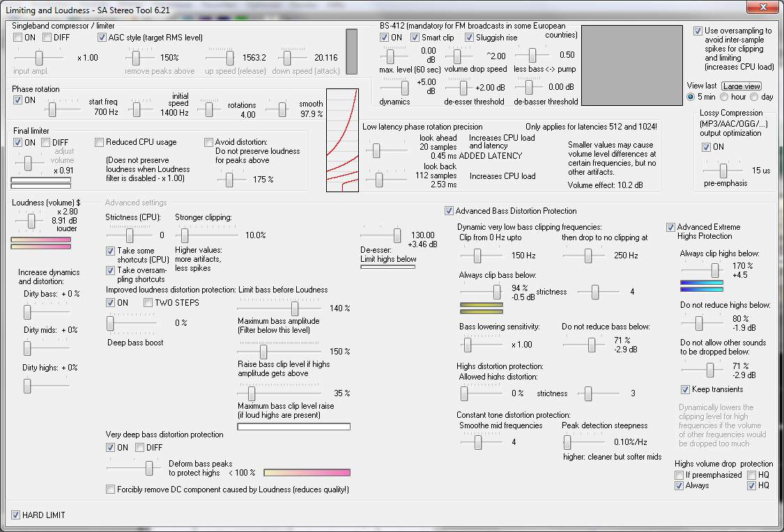This screenshot has height=532, width=784.
Task: Toggle HARD LIMIT checkbox
Action: (x=15, y=515)
